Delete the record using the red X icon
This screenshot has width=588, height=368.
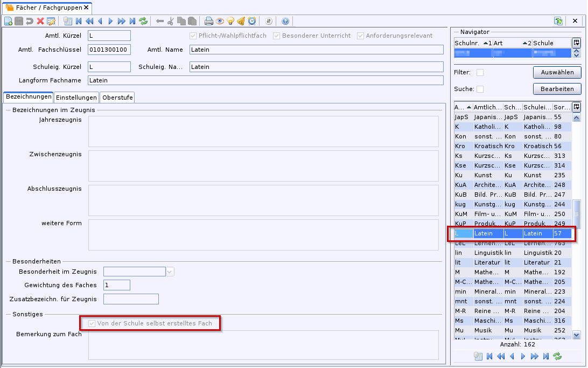coord(40,21)
